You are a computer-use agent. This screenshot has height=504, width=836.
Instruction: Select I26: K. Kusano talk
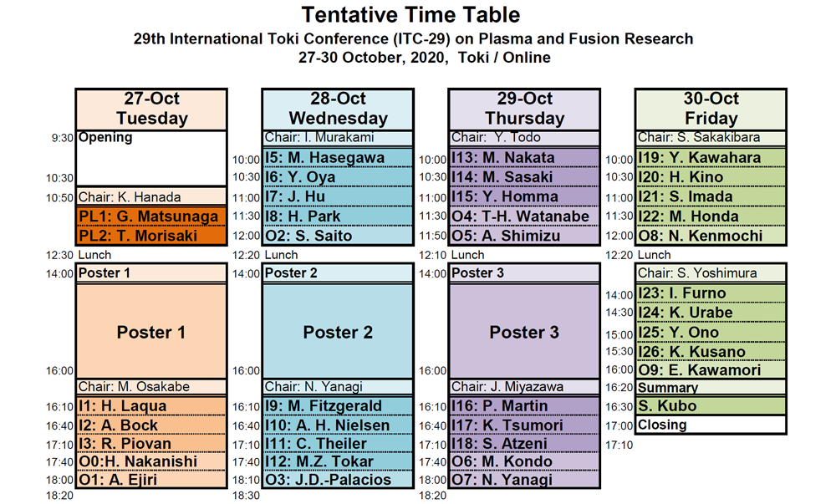[711, 352]
